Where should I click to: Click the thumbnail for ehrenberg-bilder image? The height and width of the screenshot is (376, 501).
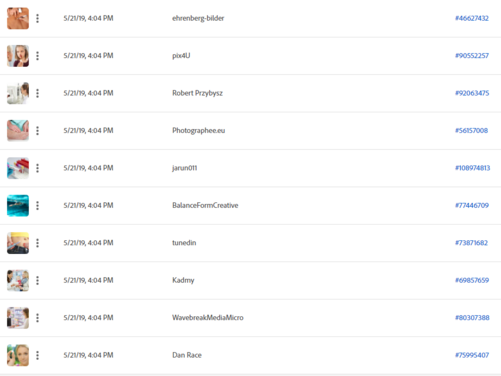(x=18, y=18)
